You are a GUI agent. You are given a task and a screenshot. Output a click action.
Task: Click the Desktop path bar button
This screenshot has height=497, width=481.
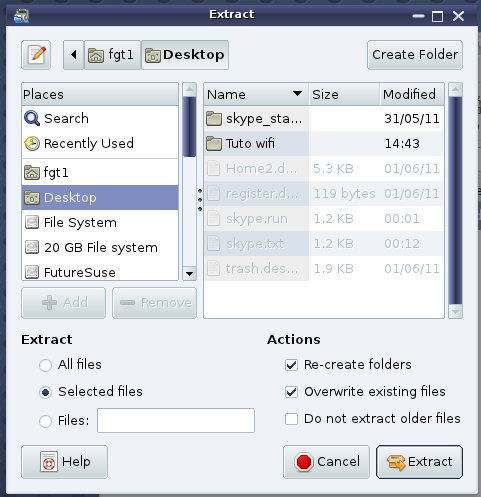point(185,55)
